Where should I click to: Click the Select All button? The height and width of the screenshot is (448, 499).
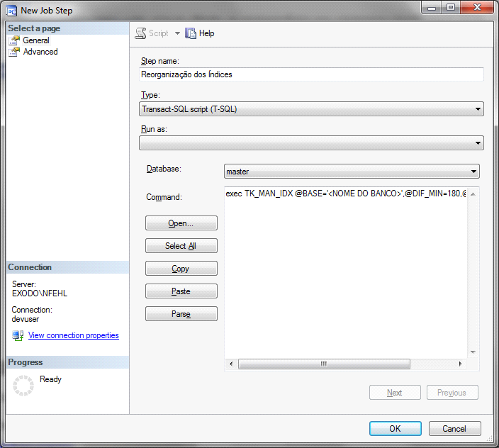[181, 246]
